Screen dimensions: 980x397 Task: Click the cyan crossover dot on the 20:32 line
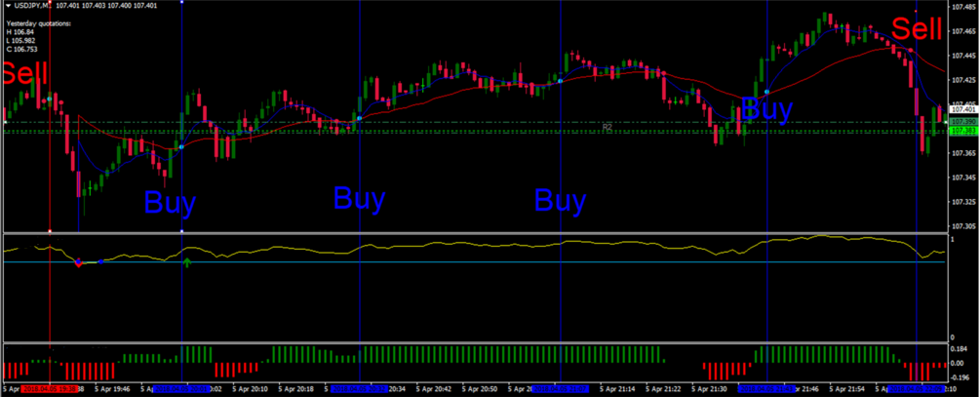click(360, 117)
